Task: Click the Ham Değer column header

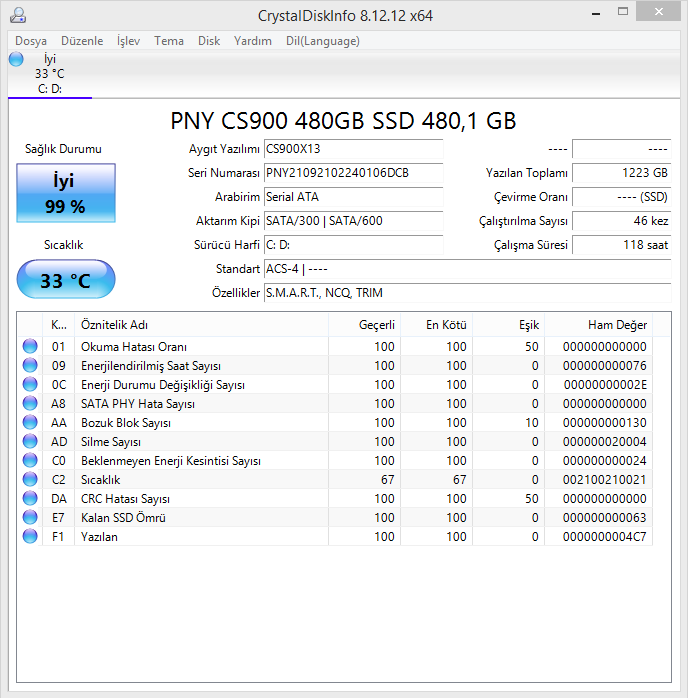Action: point(599,325)
